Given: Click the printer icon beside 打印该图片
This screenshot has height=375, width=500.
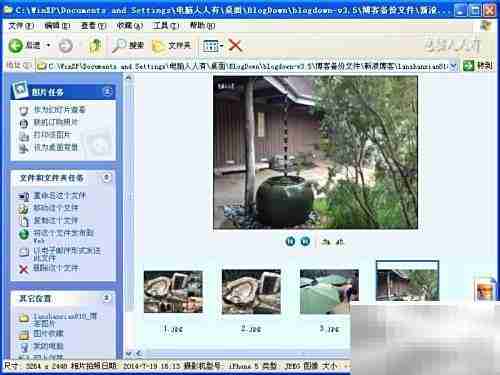Looking at the screenshot, I should click(23, 136).
